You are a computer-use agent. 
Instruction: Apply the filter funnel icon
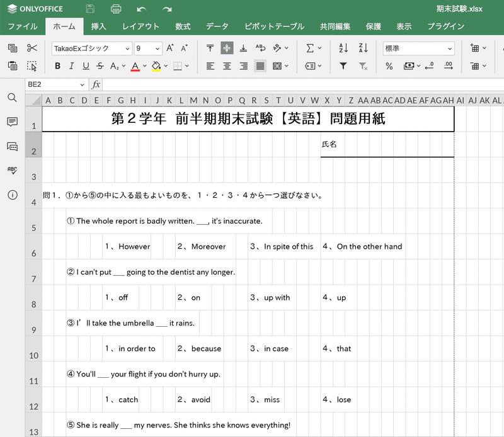[x=343, y=66]
